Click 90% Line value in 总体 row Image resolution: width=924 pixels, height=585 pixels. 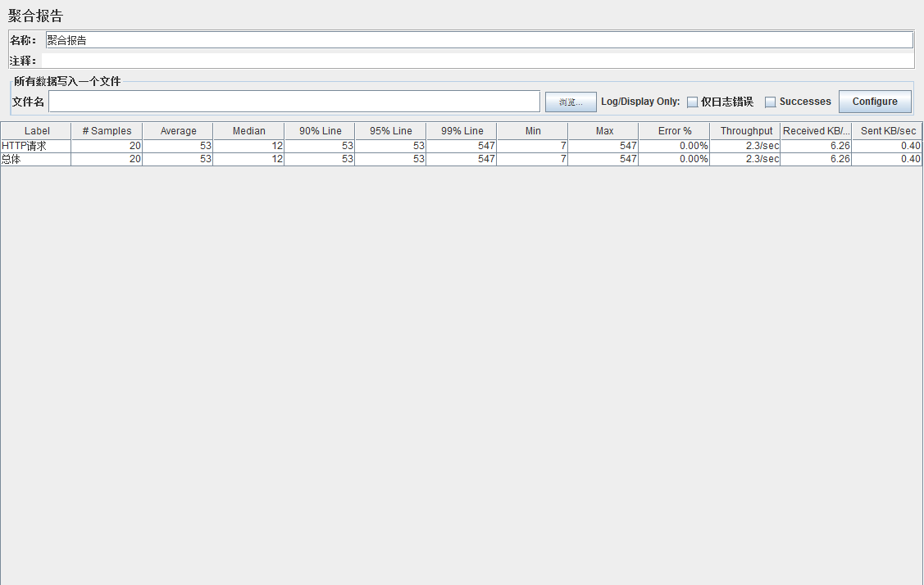pos(320,159)
